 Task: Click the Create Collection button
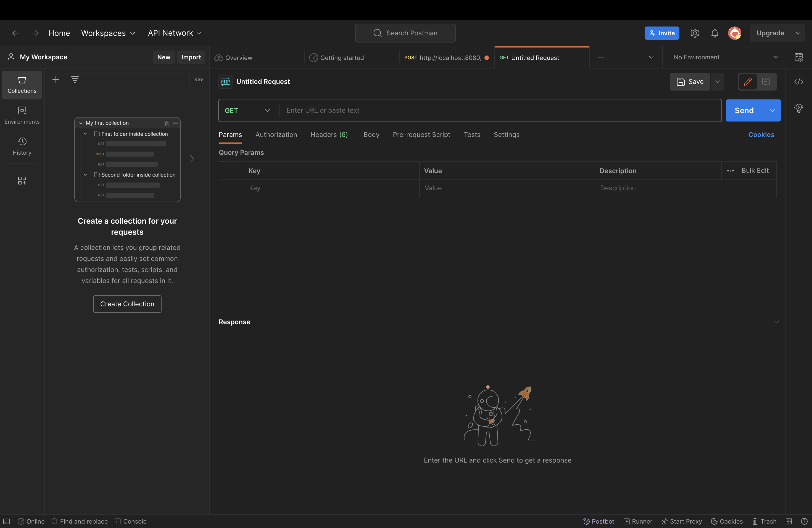127,304
